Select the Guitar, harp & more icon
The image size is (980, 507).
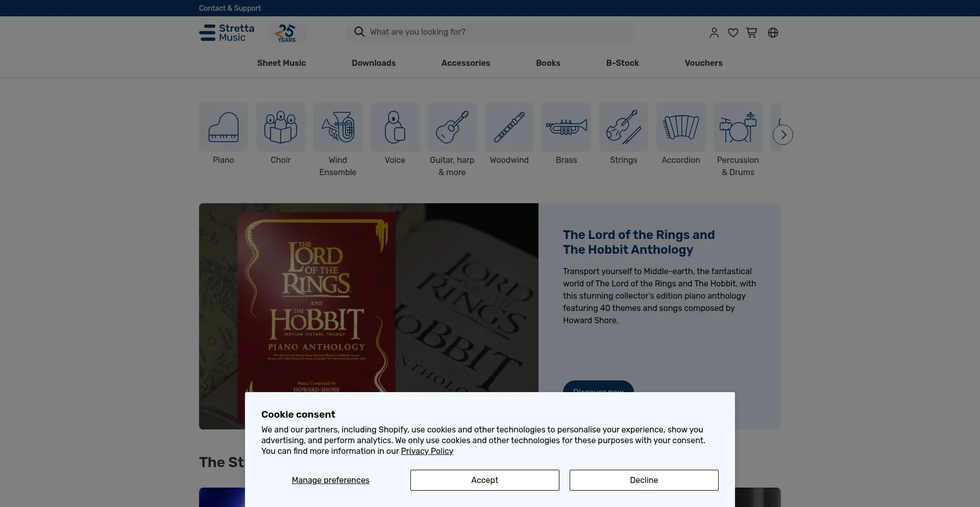(452, 127)
